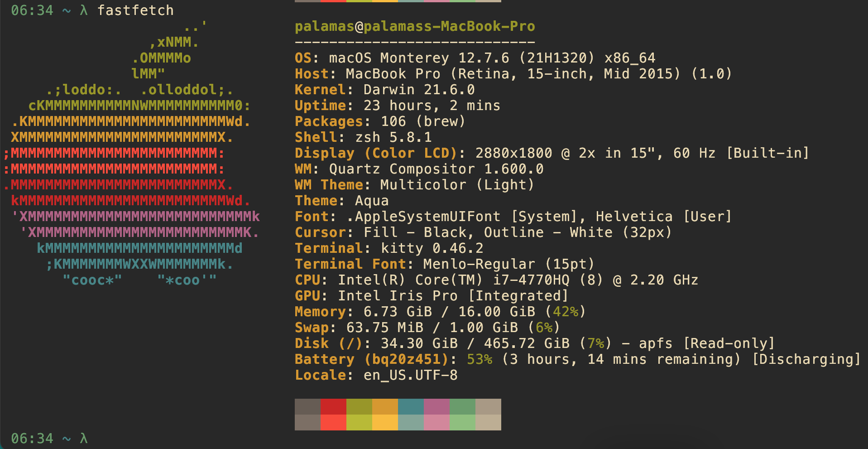Click the "7%" disk usage percentage
Image resolution: width=868 pixels, height=449 pixels.
[x=595, y=343]
